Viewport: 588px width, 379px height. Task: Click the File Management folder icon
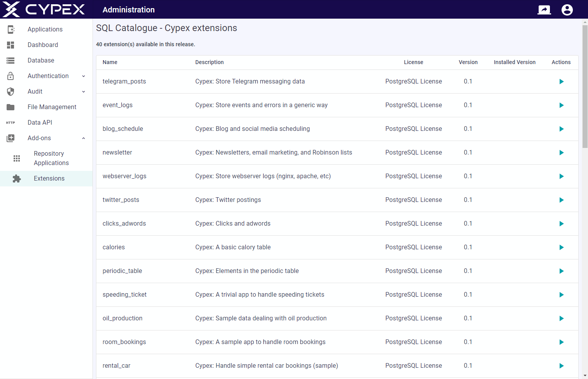11,107
